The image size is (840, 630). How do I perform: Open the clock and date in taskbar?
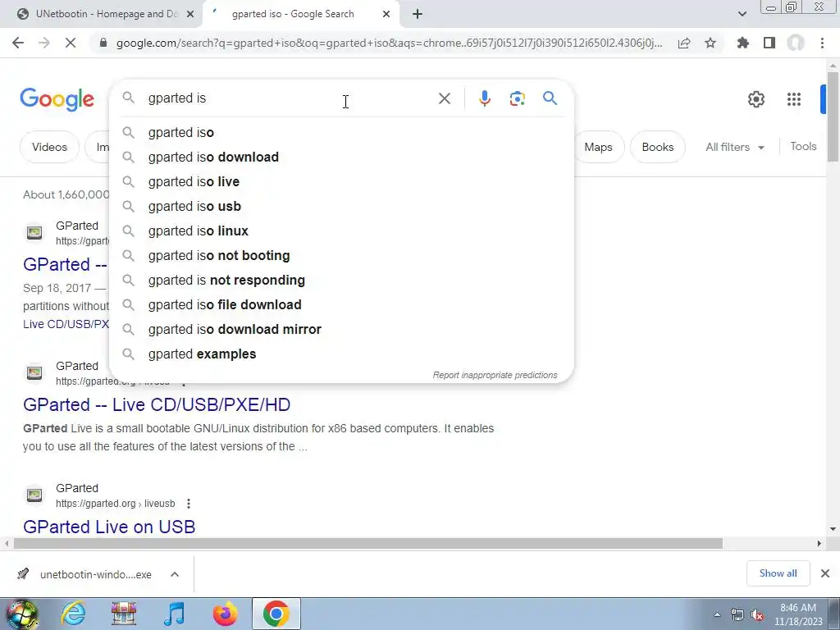pyautogui.click(x=798, y=614)
